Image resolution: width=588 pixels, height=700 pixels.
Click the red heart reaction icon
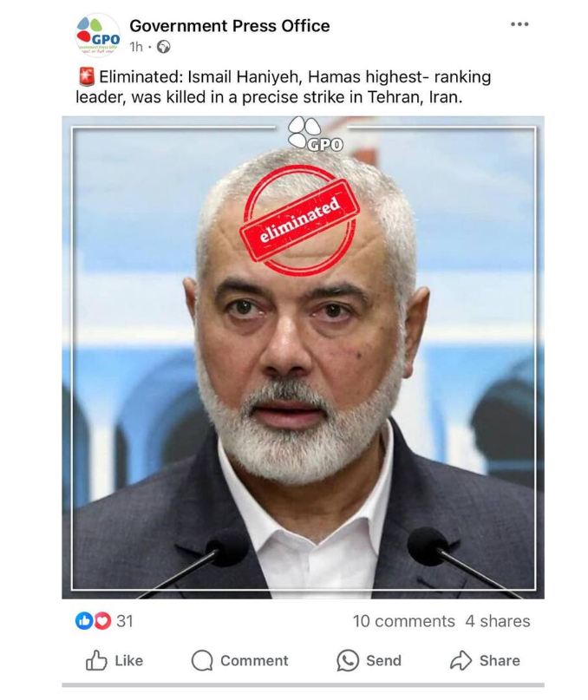(x=102, y=620)
